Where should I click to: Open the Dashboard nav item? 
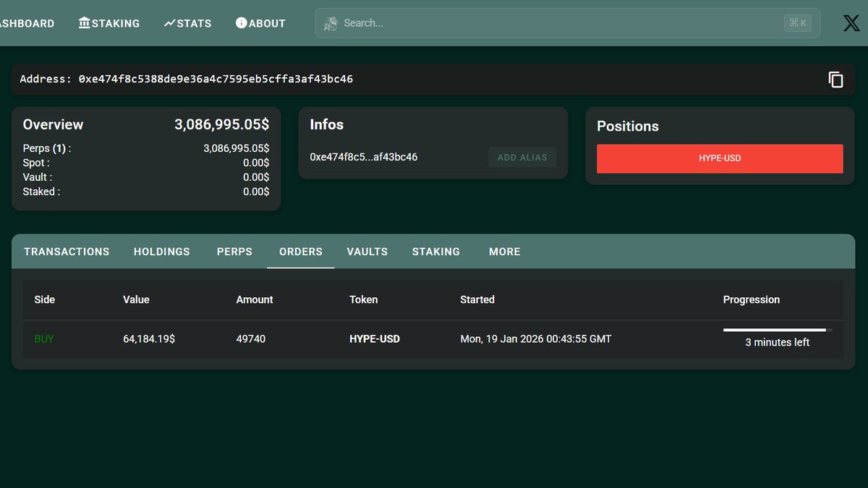[x=27, y=23]
